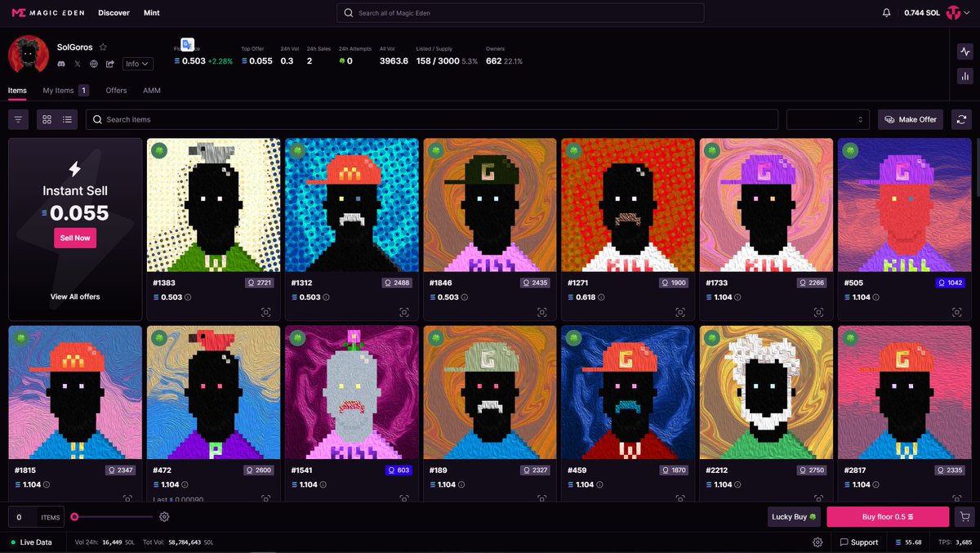Select the Items tab
The width and height of the screenshot is (980, 553).
(x=17, y=91)
